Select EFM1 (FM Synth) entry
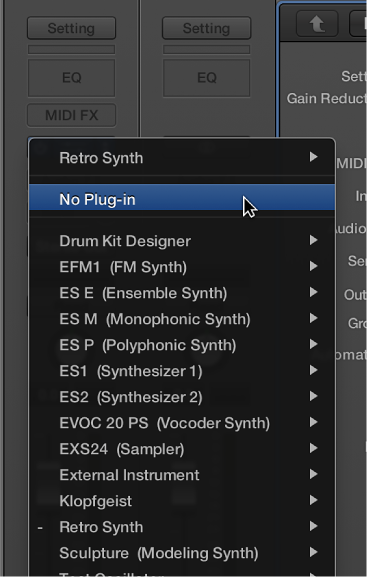The image size is (368, 578). [182, 267]
